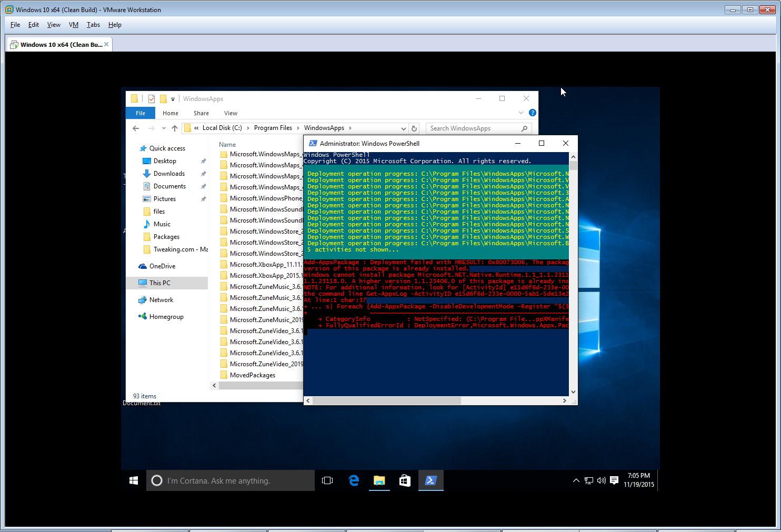The width and height of the screenshot is (781, 532).
Task: Click the Task View taskbar icon
Action: pyautogui.click(x=327, y=480)
